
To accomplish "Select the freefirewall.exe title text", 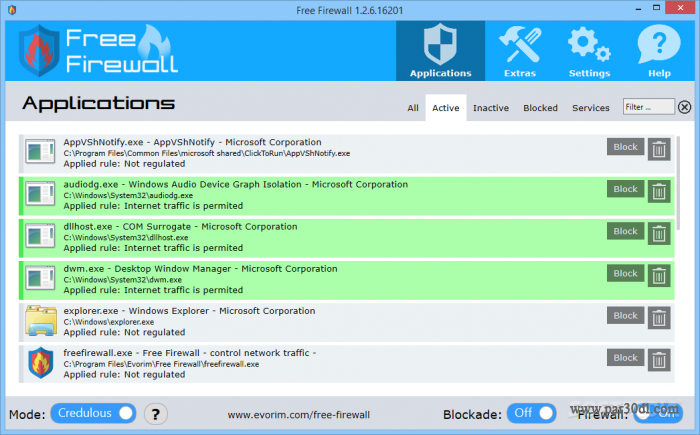I will 190,353.
